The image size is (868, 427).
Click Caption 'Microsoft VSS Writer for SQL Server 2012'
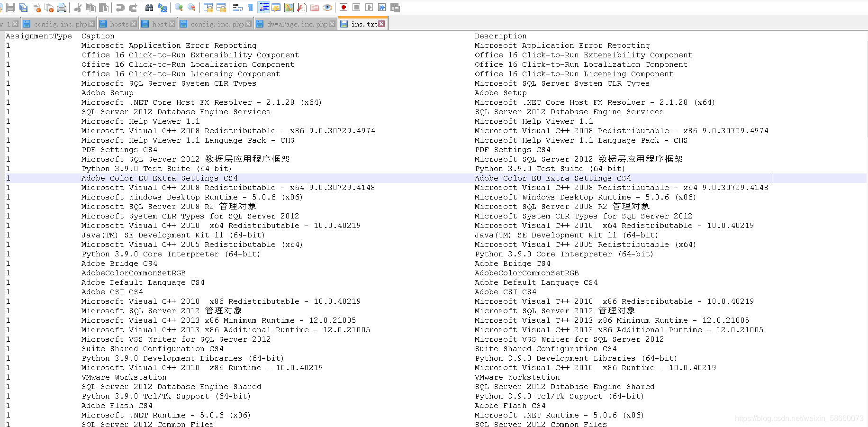tap(176, 339)
